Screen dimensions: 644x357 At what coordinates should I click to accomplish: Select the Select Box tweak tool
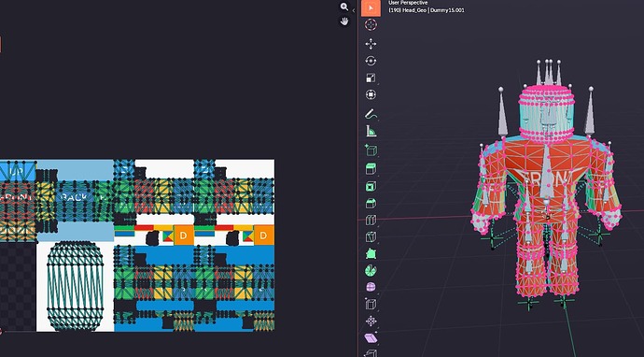tap(371, 7)
